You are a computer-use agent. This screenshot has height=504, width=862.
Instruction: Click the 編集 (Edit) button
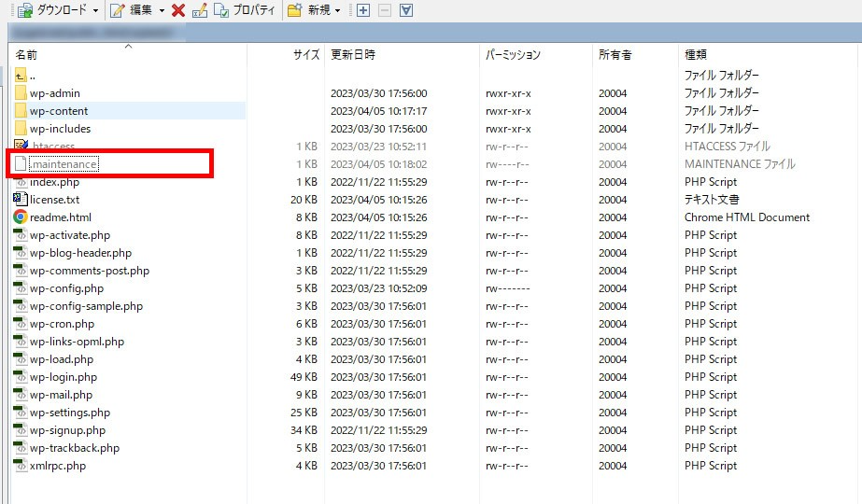point(132,10)
